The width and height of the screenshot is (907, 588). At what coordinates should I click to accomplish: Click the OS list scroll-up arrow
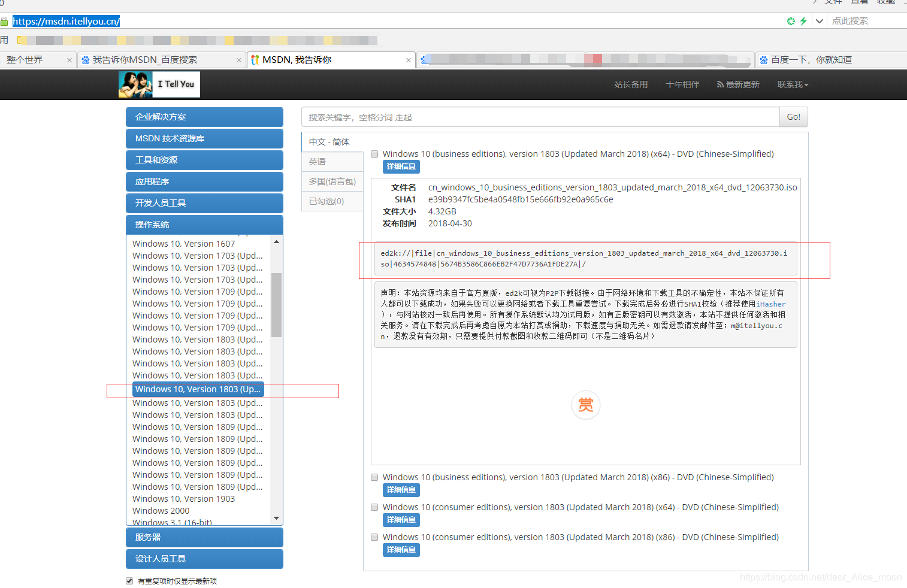(x=276, y=242)
